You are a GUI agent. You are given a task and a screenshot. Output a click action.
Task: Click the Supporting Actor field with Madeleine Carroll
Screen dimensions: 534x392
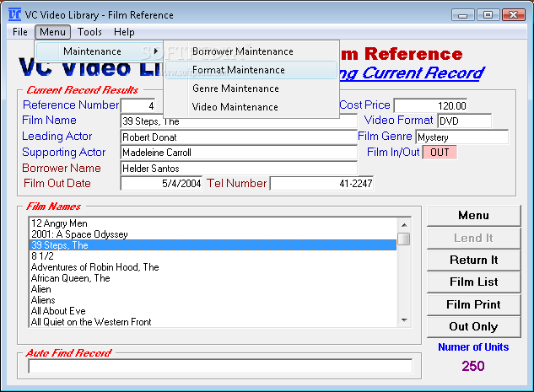(x=239, y=153)
